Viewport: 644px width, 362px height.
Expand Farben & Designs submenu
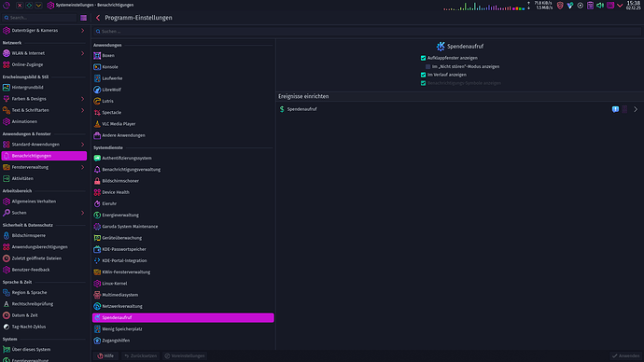pos(82,99)
